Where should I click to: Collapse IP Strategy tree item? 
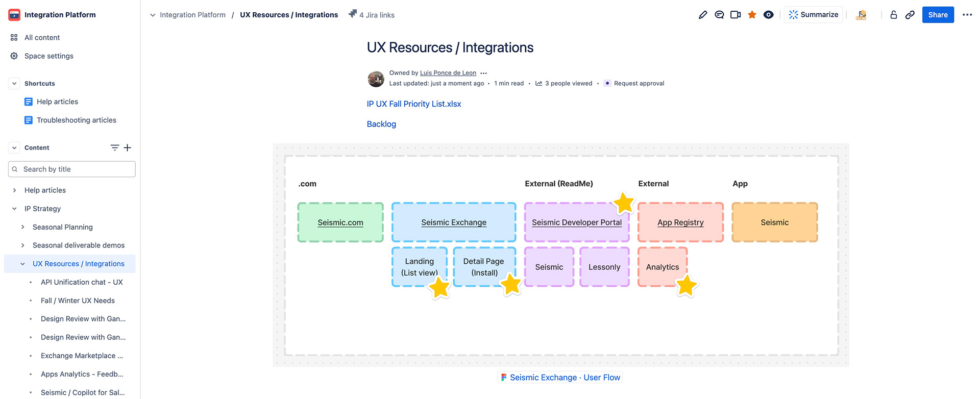(14, 208)
